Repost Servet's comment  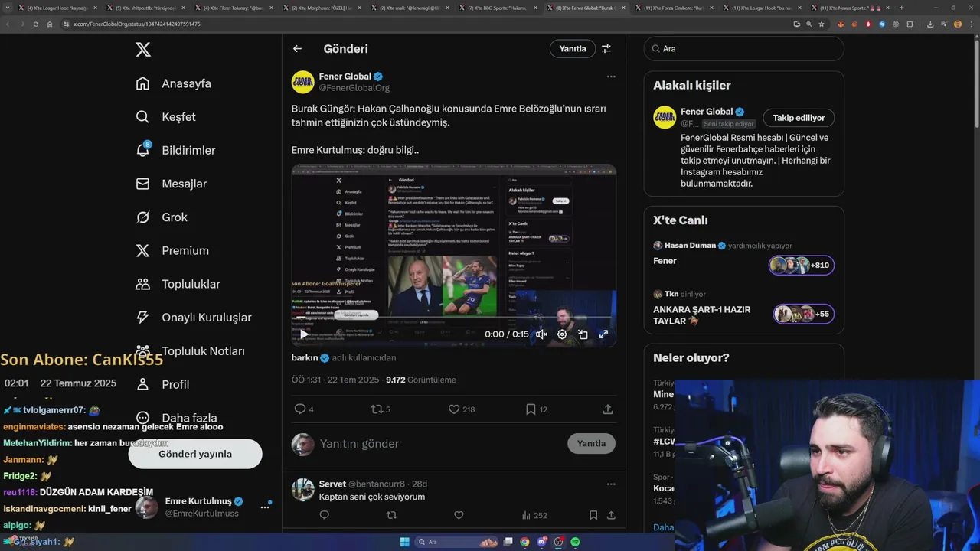(392, 515)
